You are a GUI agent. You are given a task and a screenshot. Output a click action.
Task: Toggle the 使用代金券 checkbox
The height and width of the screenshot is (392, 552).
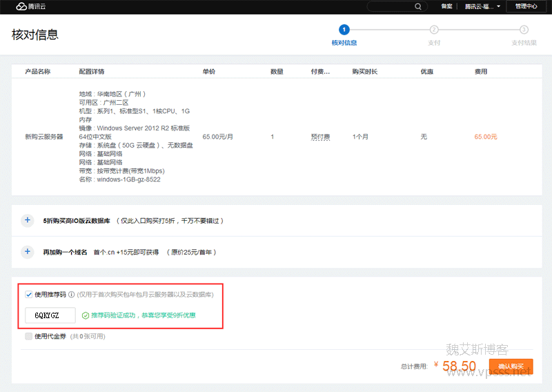[x=28, y=336]
